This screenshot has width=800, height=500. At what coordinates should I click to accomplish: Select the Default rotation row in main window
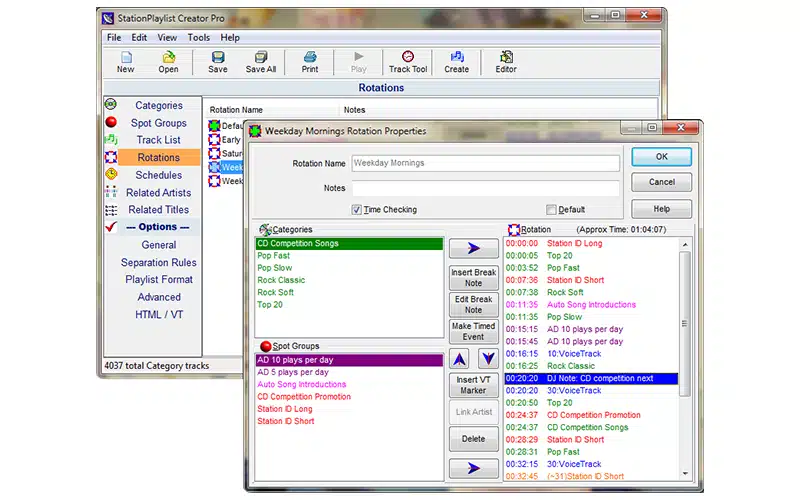[226, 126]
